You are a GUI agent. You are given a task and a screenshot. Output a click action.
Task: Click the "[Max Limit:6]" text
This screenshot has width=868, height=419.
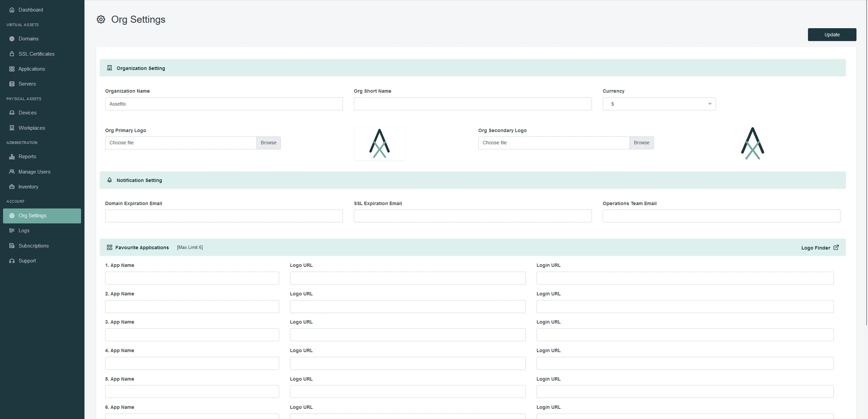click(190, 248)
